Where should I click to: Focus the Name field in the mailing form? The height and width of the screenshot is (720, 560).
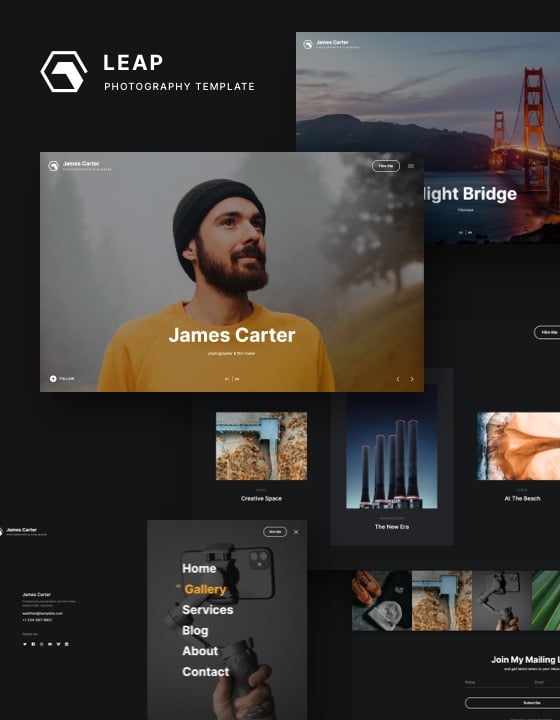[x=497, y=683]
